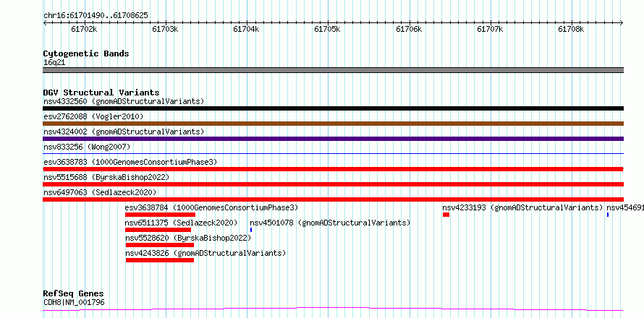
Task: Select the thin blue nsv833256 line
Action: [333, 153]
